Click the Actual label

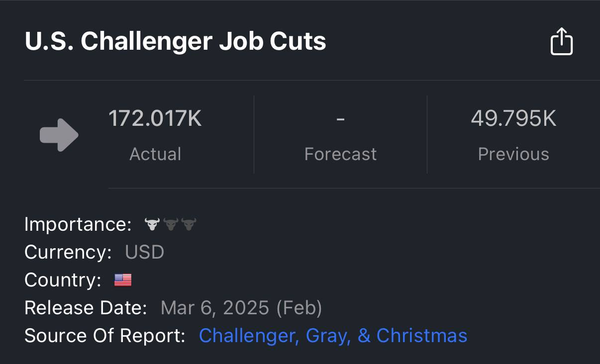click(x=155, y=154)
